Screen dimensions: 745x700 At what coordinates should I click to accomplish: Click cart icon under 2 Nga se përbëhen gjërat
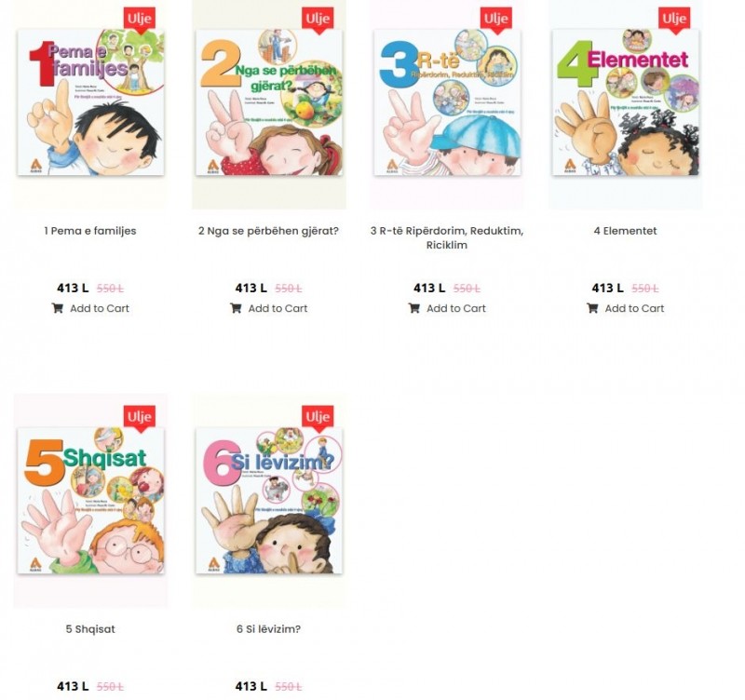coord(236,308)
